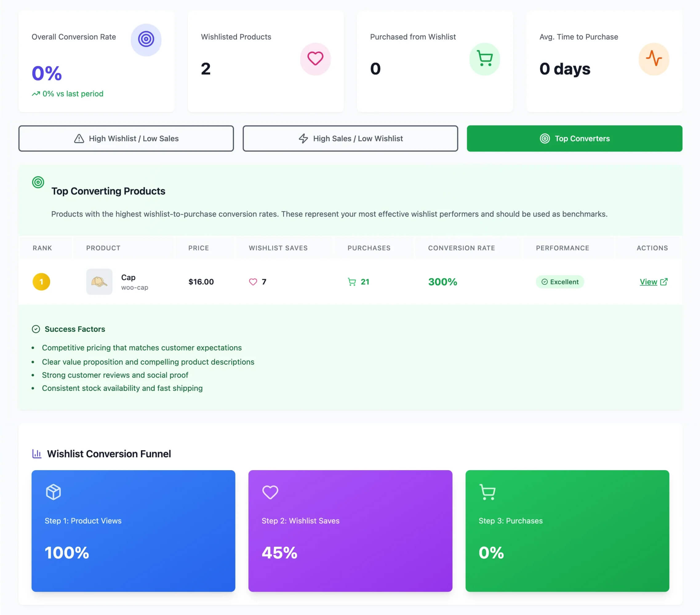Click the target icon on Overall Conversion Rate card
The width and height of the screenshot is (700, 615).
pyautogui.click(x=146, y=39)
